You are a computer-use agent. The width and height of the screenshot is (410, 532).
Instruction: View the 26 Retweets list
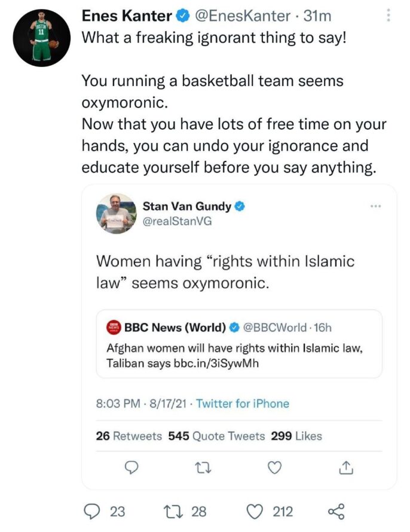click(128, 436)
